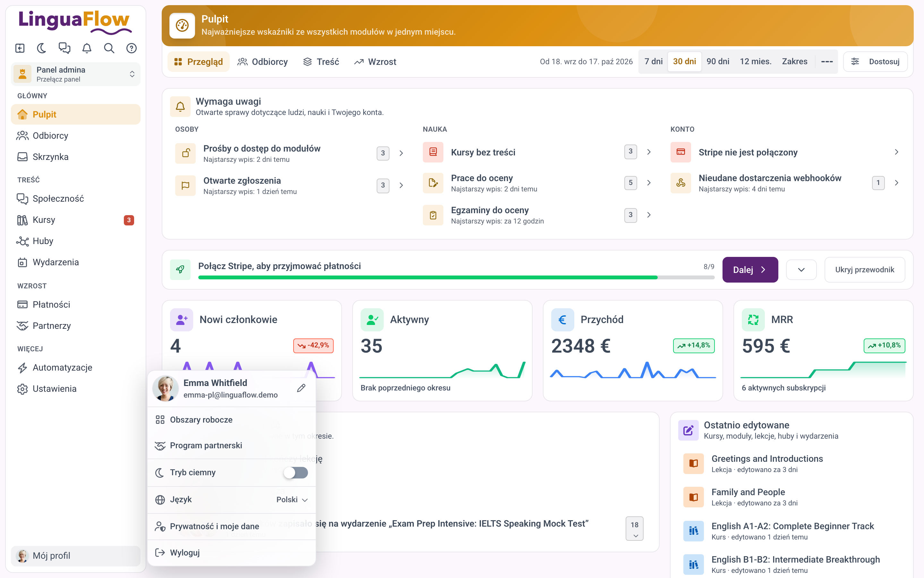
Task: Click the Dostosuj button
Action: (x=875, y=62)
